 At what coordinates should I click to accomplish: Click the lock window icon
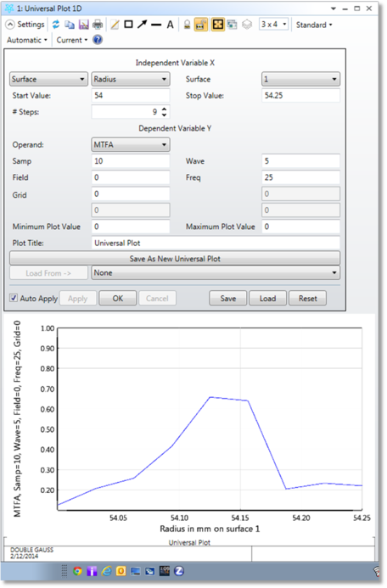pos(187,25)
